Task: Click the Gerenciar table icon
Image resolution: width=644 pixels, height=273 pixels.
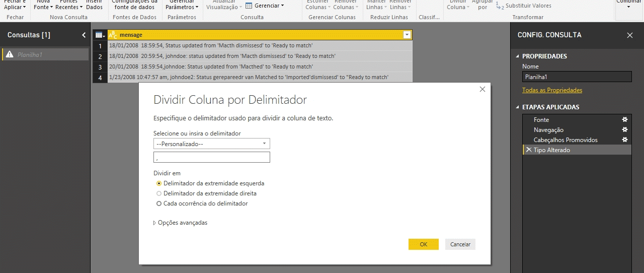Action: (x=249, y=6)
